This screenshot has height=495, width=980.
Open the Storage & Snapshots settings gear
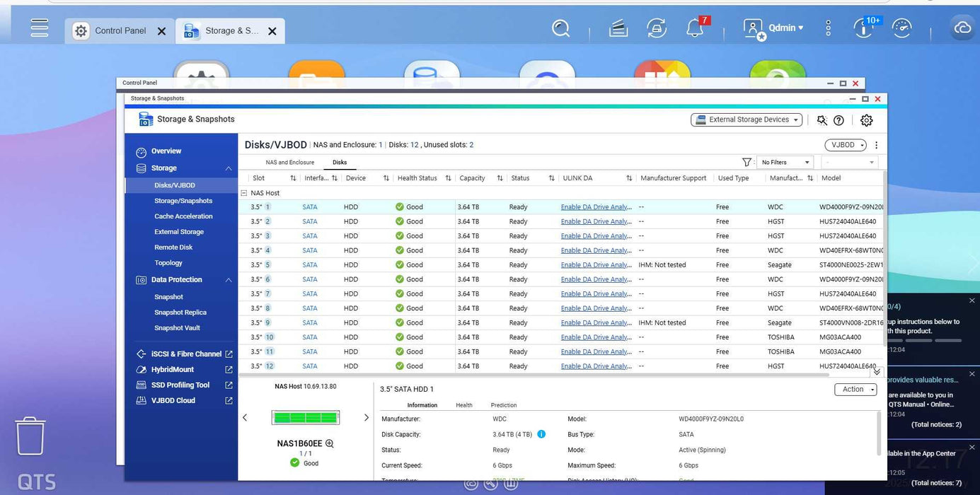pos(867,120)
